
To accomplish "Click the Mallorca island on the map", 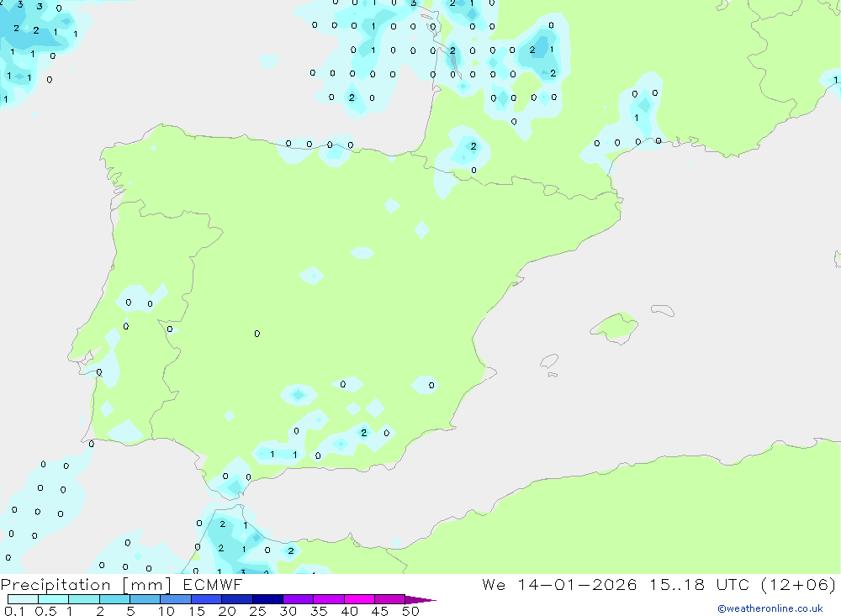I will click(x=615, y=327).
